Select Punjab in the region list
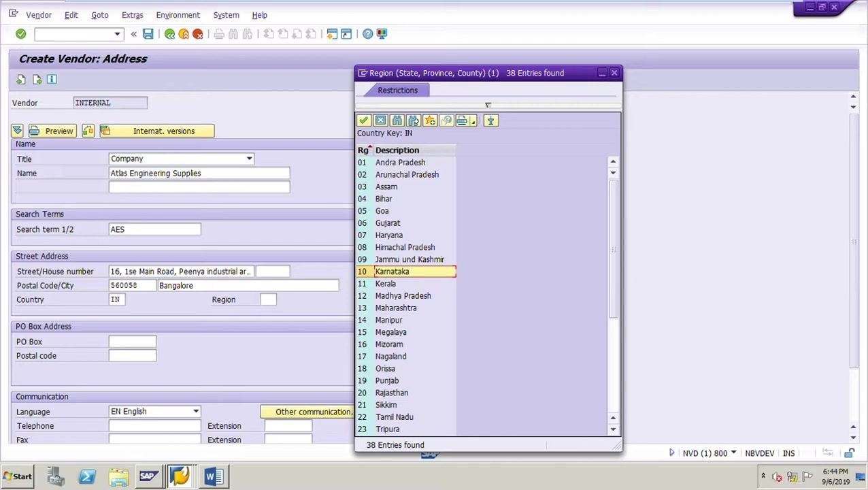 pos(386,380)
